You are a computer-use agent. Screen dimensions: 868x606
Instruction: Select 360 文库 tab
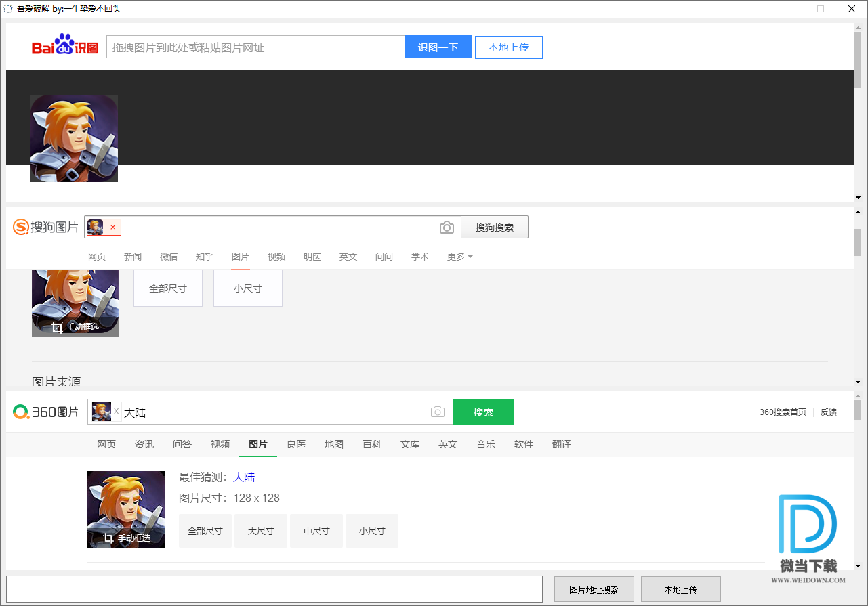pos(410,444)
